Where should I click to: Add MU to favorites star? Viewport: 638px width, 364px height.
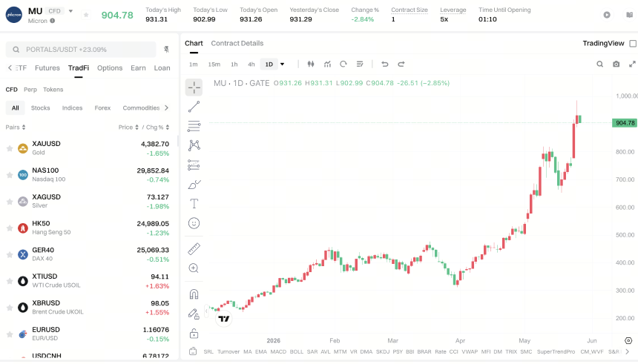pyautogui.click(x=86, y=15)
